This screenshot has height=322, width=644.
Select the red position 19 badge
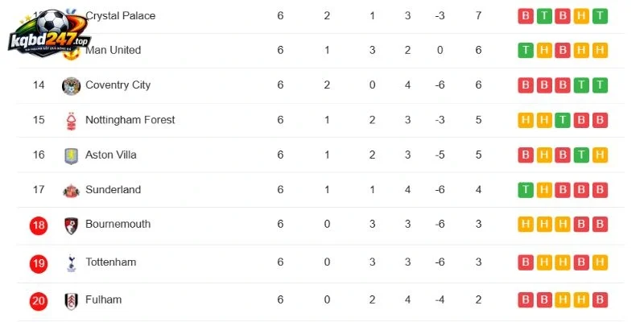point(39,263)
